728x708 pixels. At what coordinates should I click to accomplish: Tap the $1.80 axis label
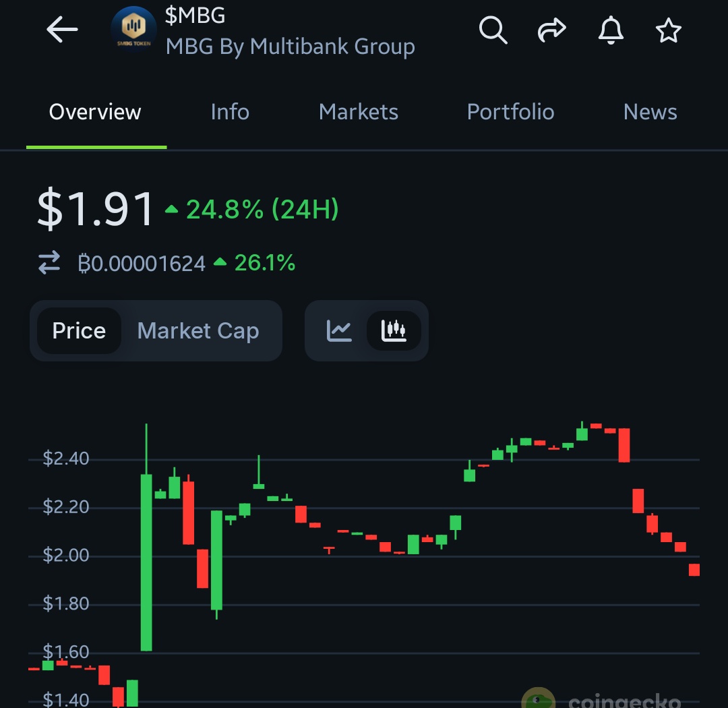(65, 603)
